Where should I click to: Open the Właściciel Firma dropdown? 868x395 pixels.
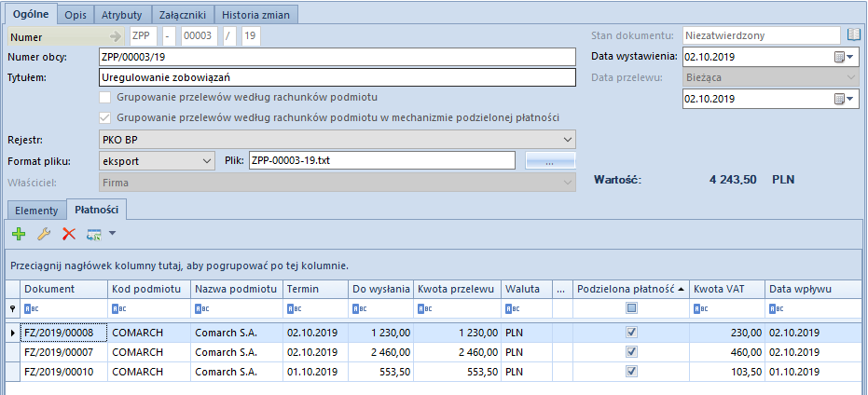click(x=567, y=182)
